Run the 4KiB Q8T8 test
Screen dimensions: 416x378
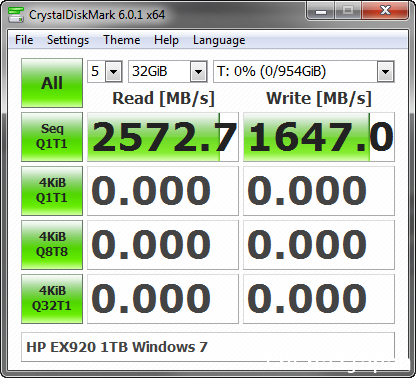pos(52,245)
